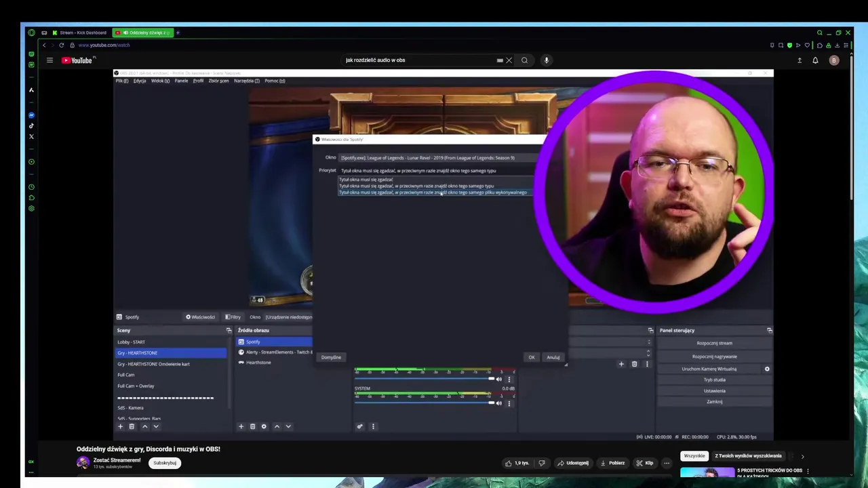The height and width of the screenshot is (488, 868).
Task: Open the Widok menu in OBS
Action: coord(160,81)
